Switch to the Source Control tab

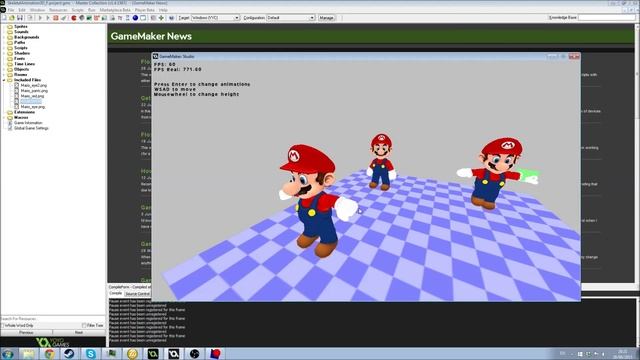[137, 294]
